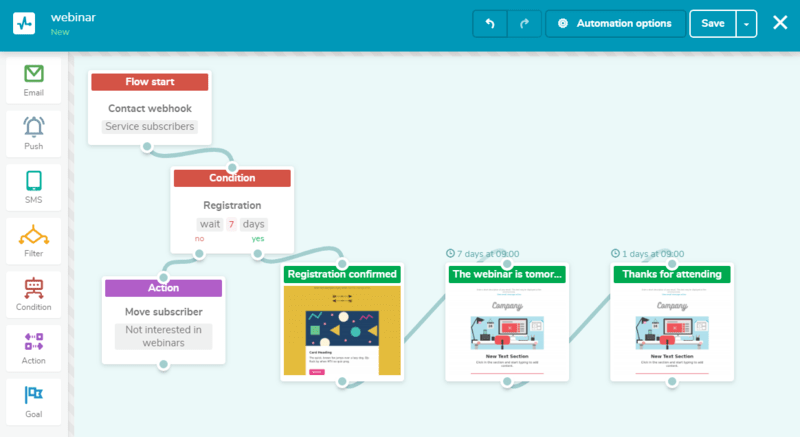The width and height of the screenshot is (800, 437).
Task: Pick the Goal flag icon
Action: click(34, 395)
